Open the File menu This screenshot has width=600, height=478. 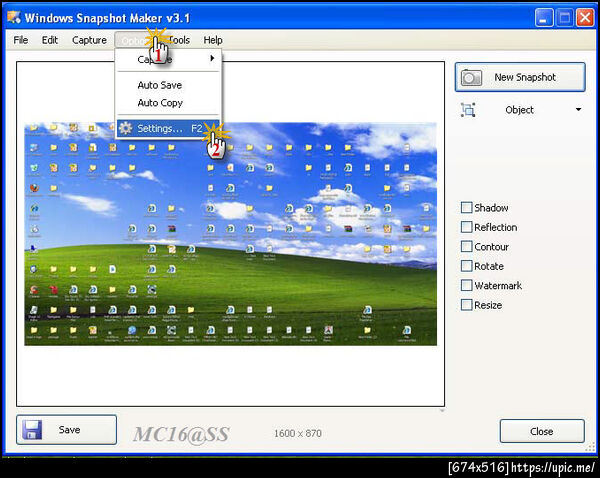(21, 40)
